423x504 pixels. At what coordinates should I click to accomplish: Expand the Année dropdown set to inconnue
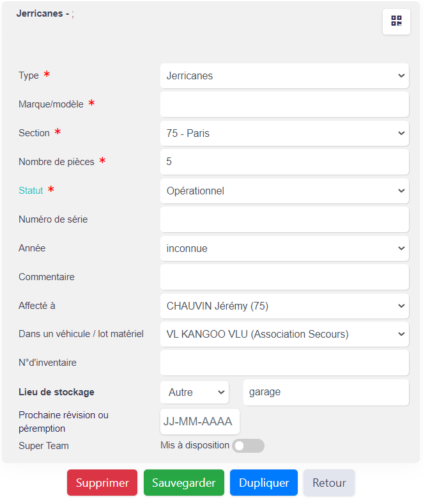(284, 248)
